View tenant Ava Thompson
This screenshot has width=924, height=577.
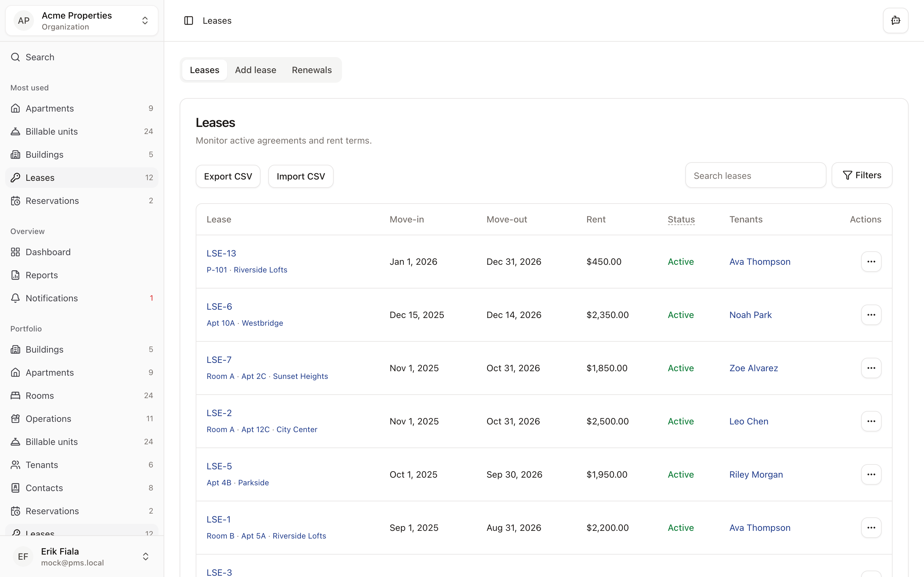tap(759, 261)
